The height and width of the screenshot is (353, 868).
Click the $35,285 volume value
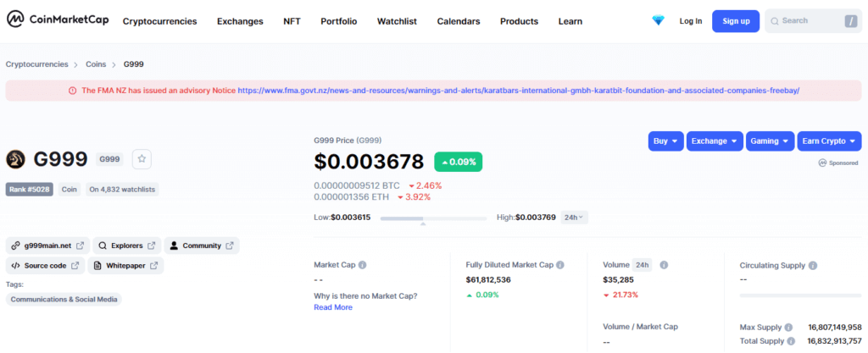pyautogui.click(x=618, y=280)
